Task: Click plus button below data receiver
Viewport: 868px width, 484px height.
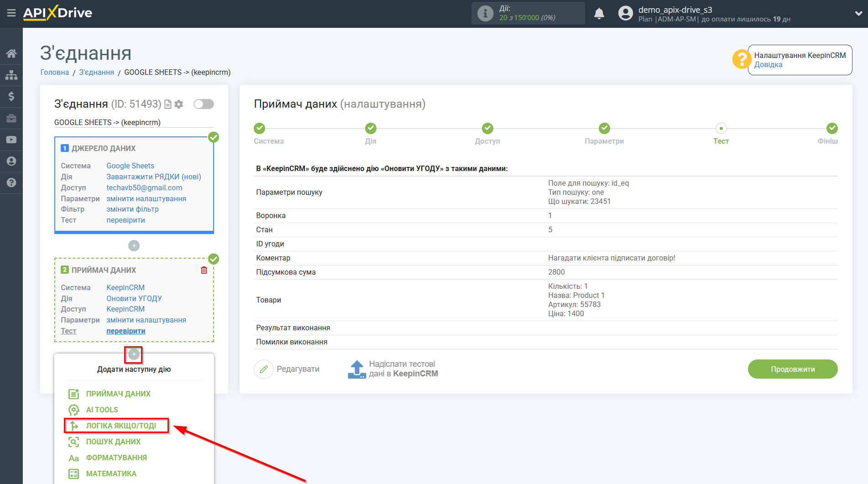Action: (134, 354)
